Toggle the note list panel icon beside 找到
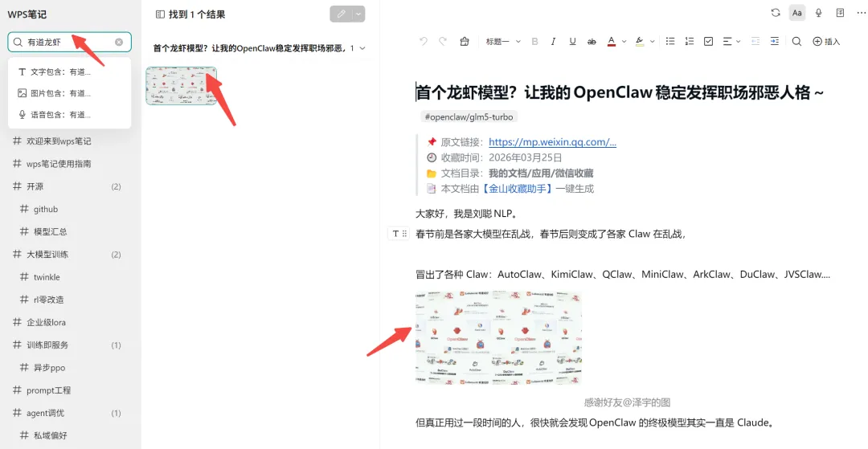The width and height of the screenshot is (868, 449). 160,14
